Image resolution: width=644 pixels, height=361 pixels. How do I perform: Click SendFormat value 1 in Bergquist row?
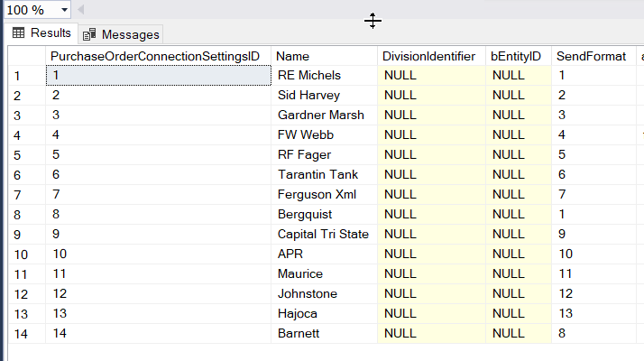[x=593, y=214]
